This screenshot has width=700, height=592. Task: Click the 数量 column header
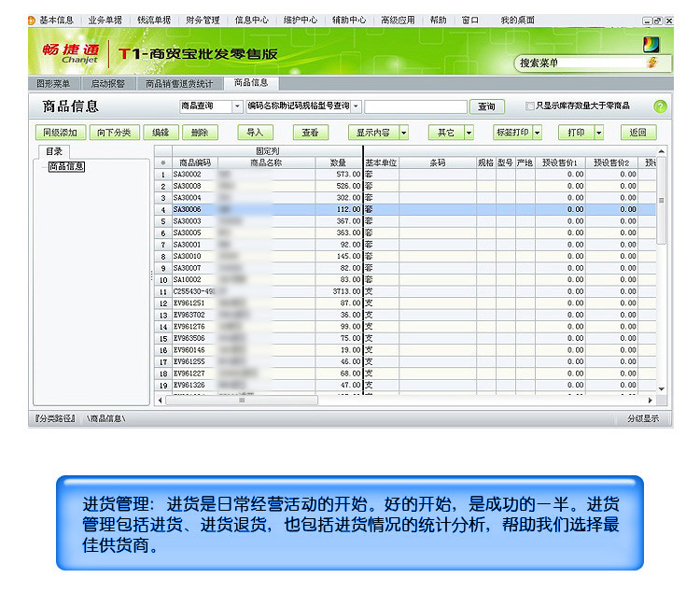pyautogui.click(x=338, y=162)
